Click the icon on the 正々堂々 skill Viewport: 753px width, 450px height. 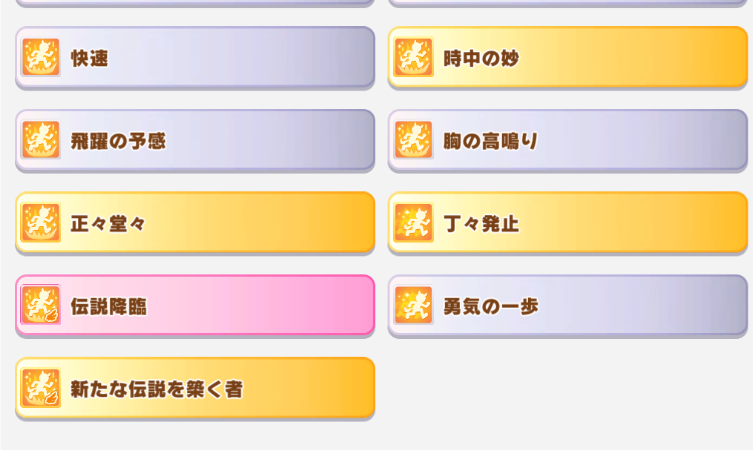click(x=41, y=222)
